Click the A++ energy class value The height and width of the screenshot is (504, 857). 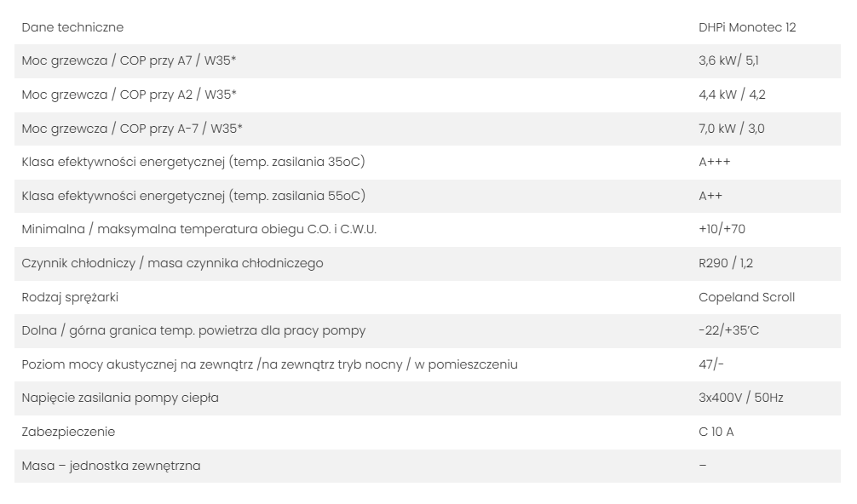point(710,196)
